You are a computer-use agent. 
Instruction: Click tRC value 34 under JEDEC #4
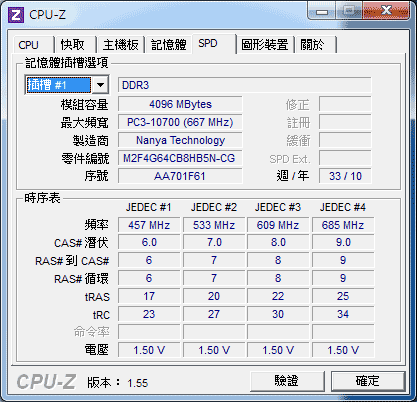pyautogui.click(x=343, y=314)
